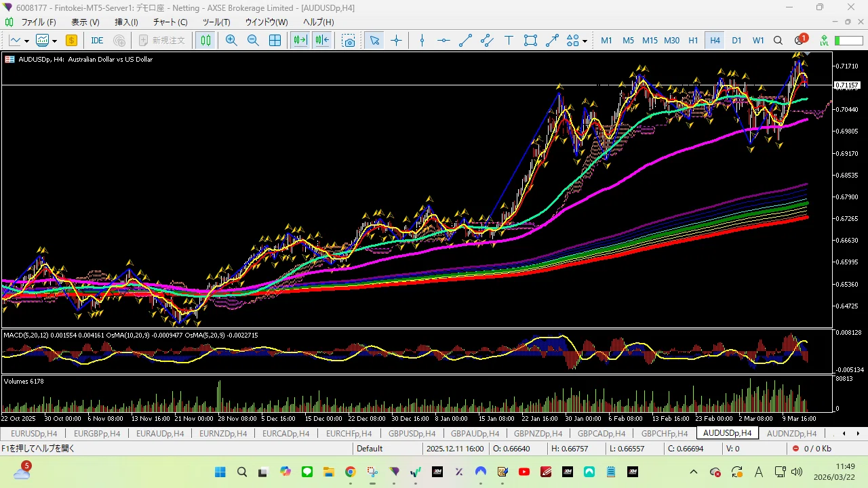Expand the shapes objects dropdown arrow

pyautogui.click(x=585, y=41)
